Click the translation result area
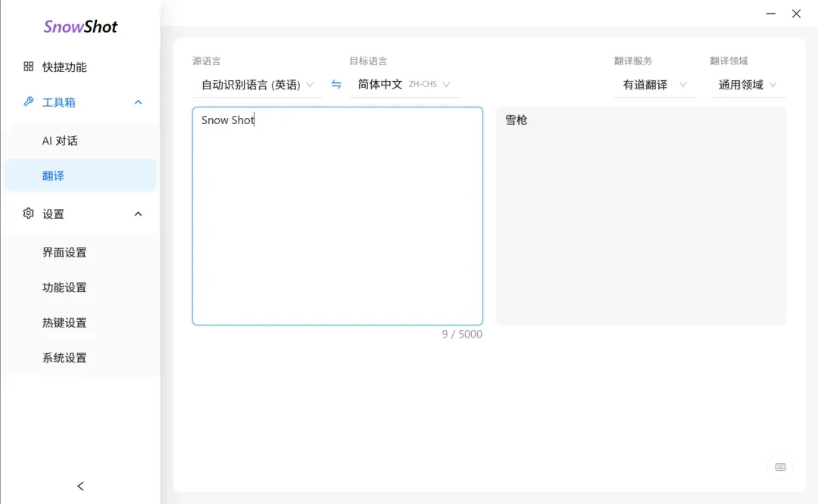Viewport: 818px width, 504px height. [x=641, y=216]
